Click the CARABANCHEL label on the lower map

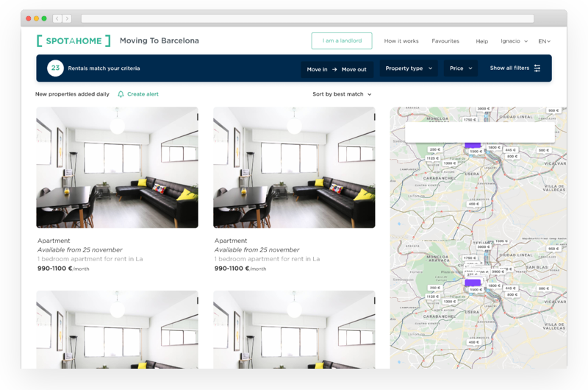[x=439, y=316]
